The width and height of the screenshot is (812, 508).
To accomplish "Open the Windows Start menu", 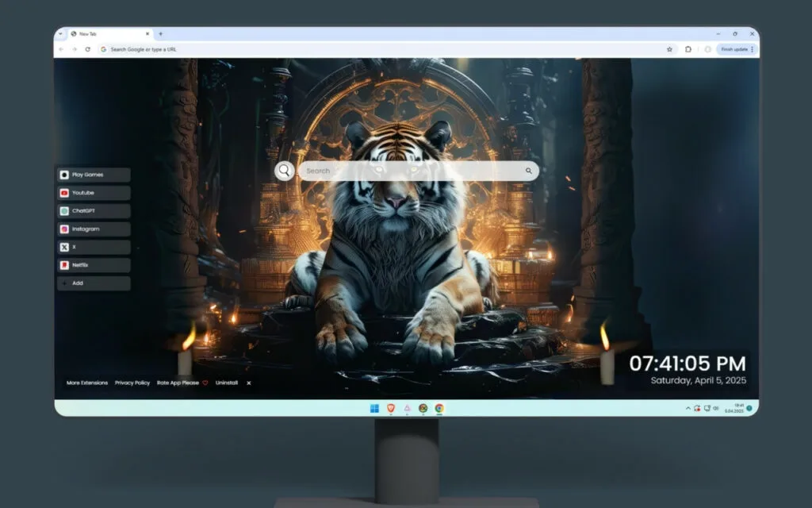I will pyautogui.click(x=374, y=409).
